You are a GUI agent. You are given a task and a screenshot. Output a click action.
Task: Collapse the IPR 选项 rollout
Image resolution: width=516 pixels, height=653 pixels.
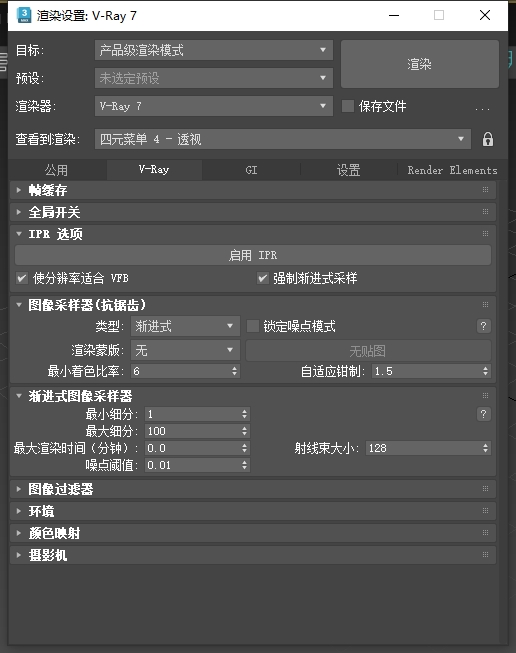click(55, 234)
